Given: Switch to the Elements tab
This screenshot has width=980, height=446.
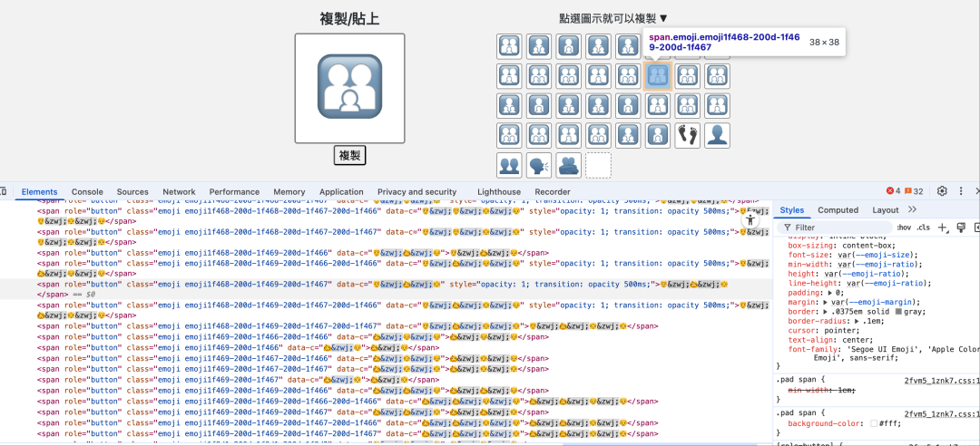Looking at the screenshot, I should (39, 192).
